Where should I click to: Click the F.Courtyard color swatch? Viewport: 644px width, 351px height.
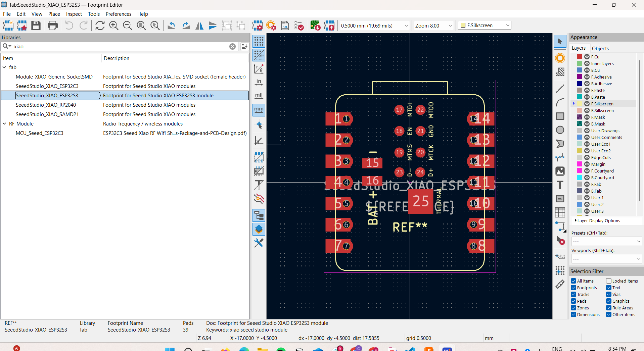point(580,171)
